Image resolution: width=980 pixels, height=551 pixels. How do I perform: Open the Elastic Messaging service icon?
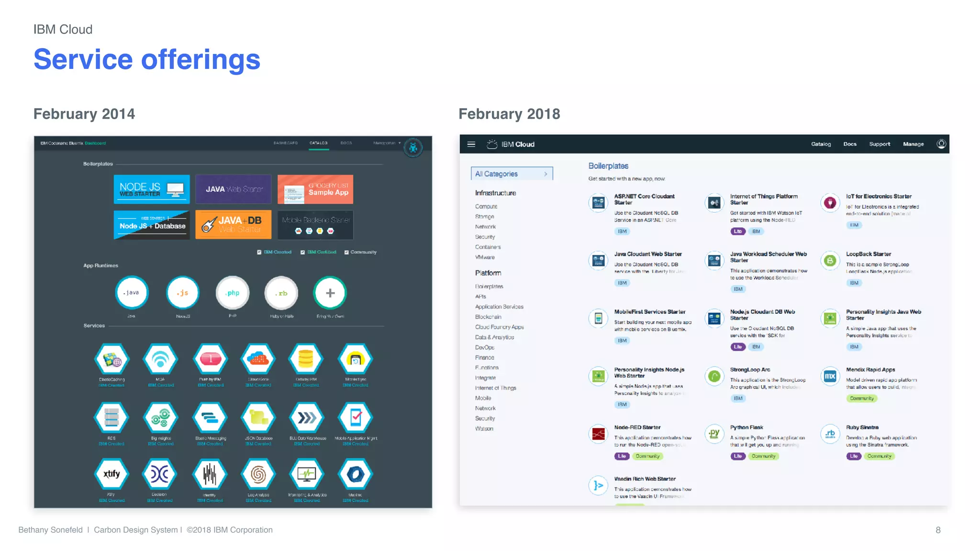[210, 418]
